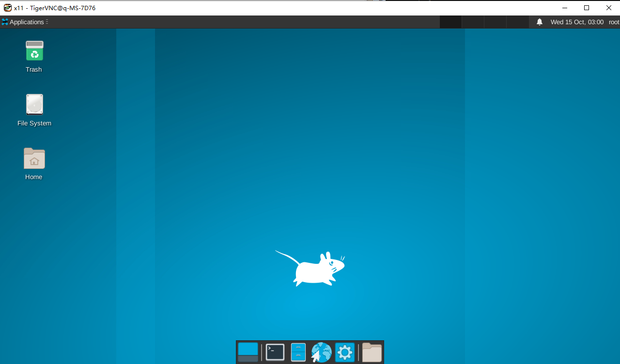620x364 pixels.
Task: Switch to the fourth workspace
Action: [517, 22]
